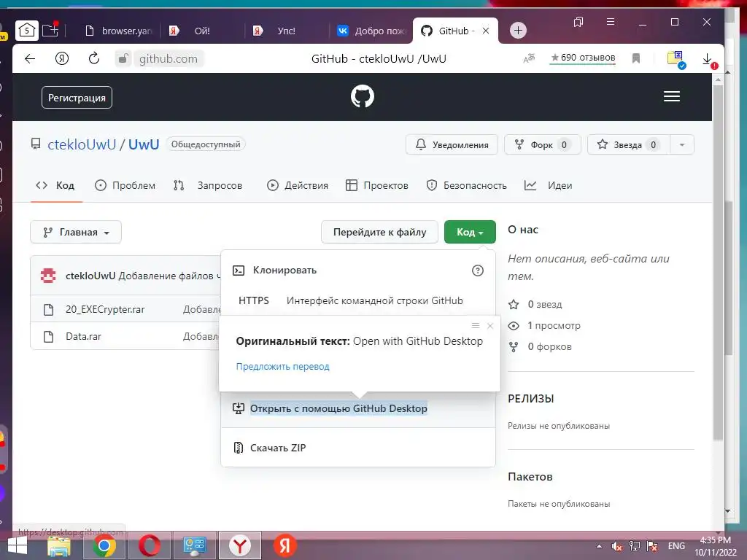Screen dimensions: 747x560
Task: Open the Идеи tab
Action: pos(549,186)
